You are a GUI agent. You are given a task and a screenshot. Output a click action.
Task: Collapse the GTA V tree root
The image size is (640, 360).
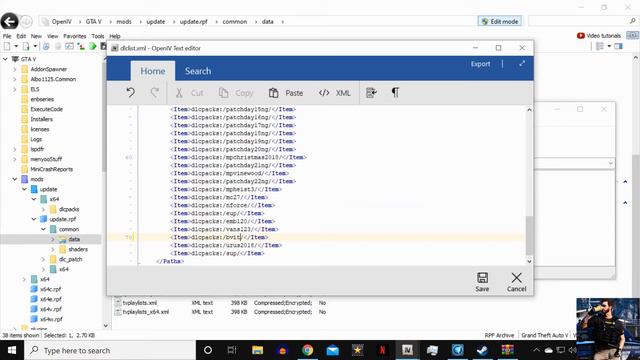pyautogui.click(x=5, y=59)
